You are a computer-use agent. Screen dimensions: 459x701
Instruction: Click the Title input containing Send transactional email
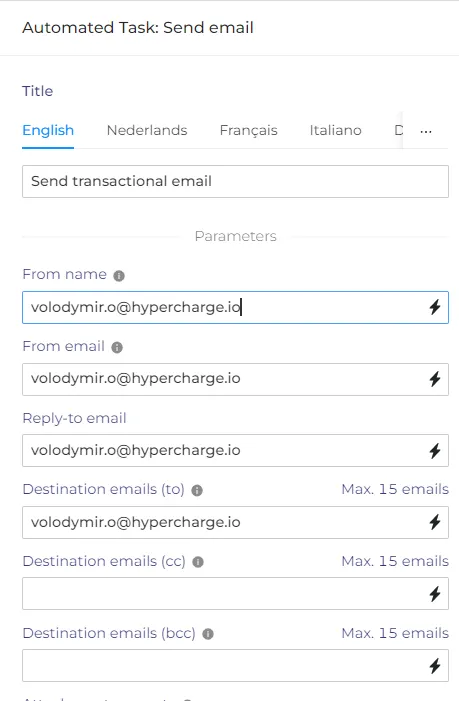236,182
